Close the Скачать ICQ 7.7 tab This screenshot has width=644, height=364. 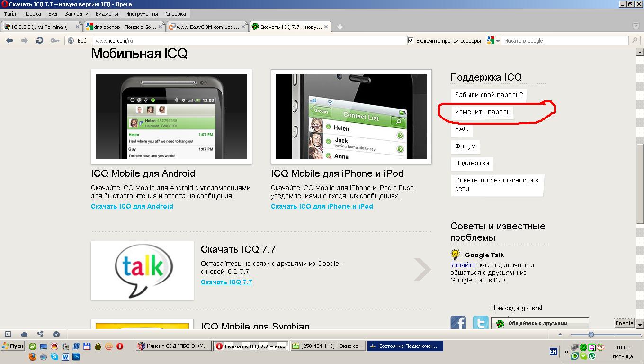coord(326,27)
